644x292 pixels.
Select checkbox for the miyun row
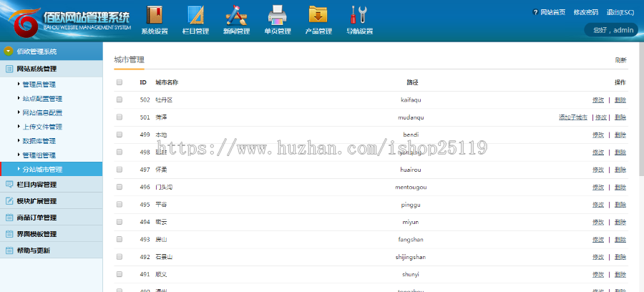click(x=119, y=222)
